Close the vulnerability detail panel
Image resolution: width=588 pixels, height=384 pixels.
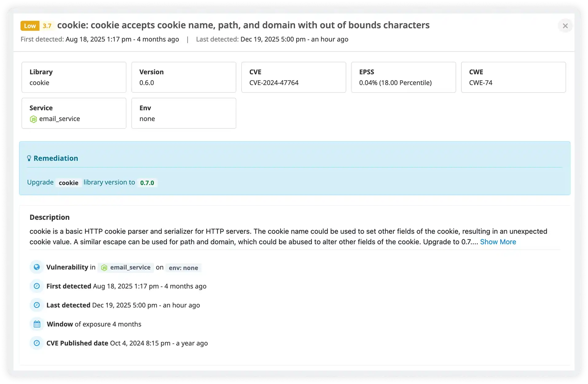click(565, 26)
